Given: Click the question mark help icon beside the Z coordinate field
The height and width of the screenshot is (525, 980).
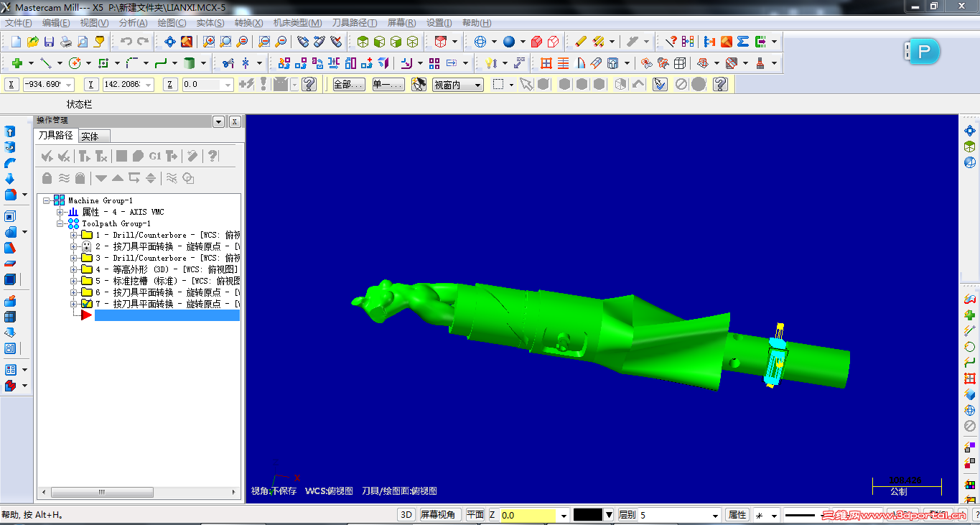Looking at the screenshot, I should [309, 85].
